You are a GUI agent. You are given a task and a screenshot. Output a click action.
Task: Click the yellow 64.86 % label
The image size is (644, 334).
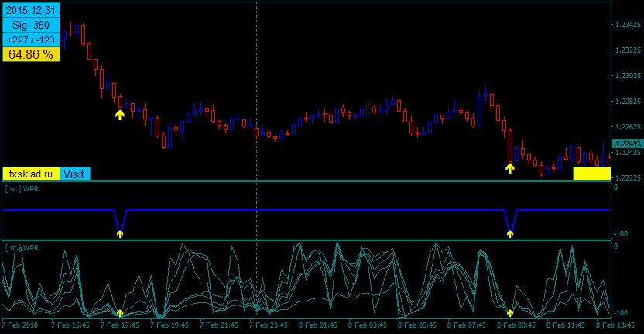point(31,54)
